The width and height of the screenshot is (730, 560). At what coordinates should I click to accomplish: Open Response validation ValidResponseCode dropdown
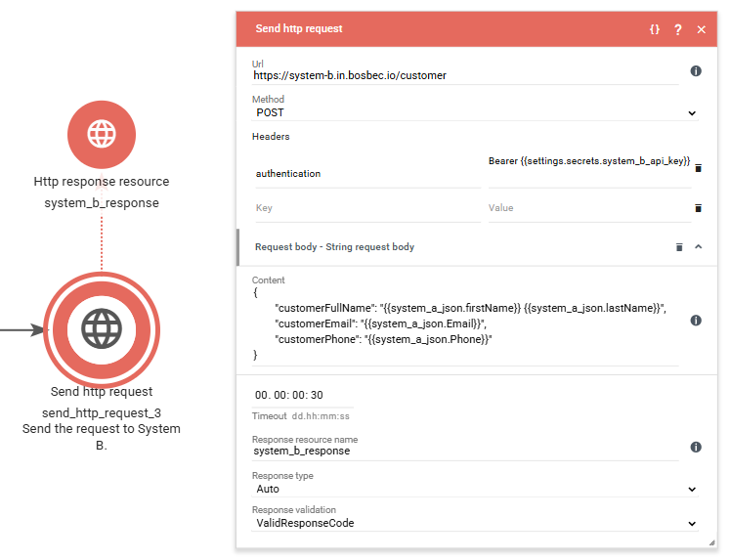(475, 523)
